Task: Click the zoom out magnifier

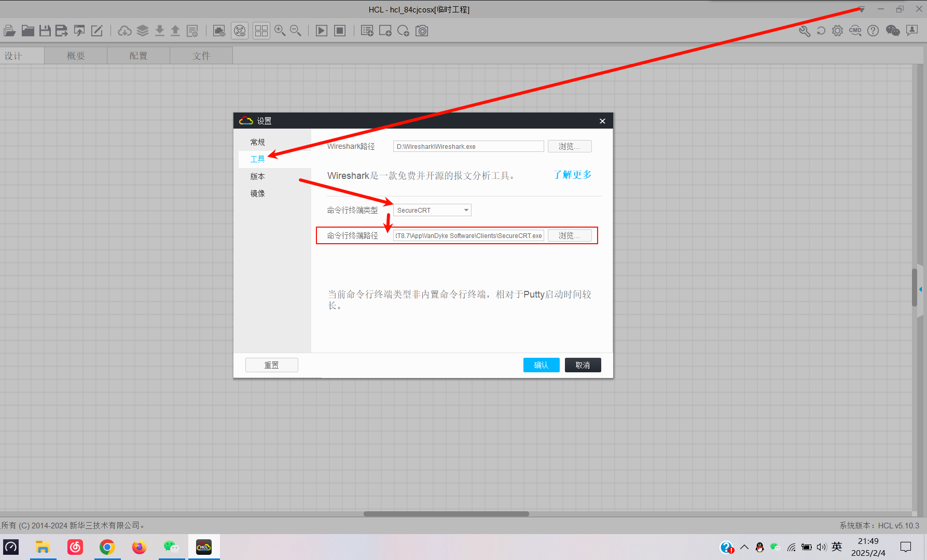Action: tap(296, 31)
